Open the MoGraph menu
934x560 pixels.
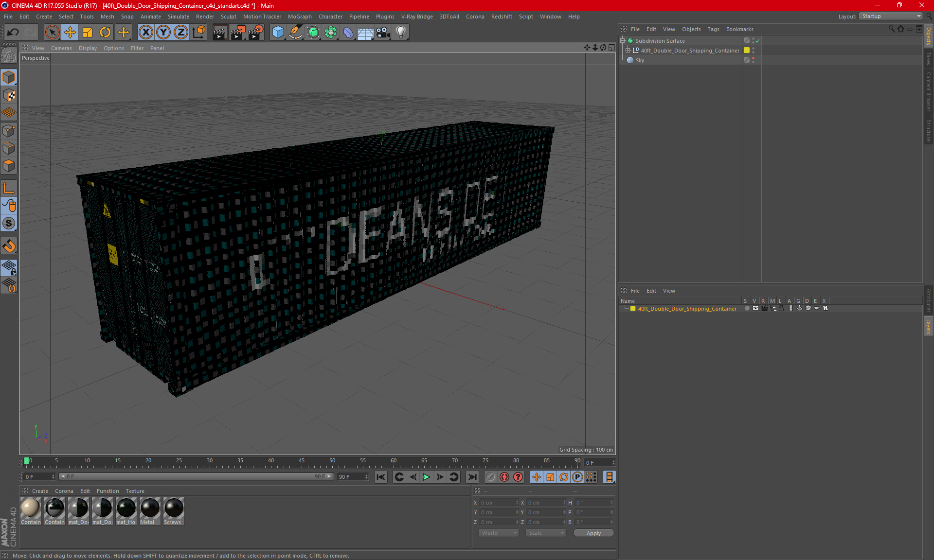(x=300, y=17)
